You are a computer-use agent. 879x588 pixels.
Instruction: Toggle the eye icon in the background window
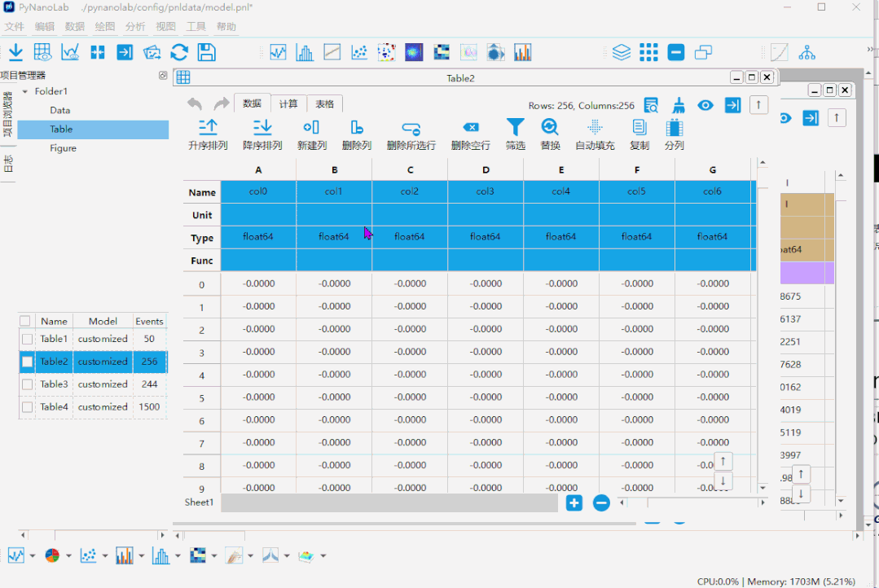(x=785, y=118)
